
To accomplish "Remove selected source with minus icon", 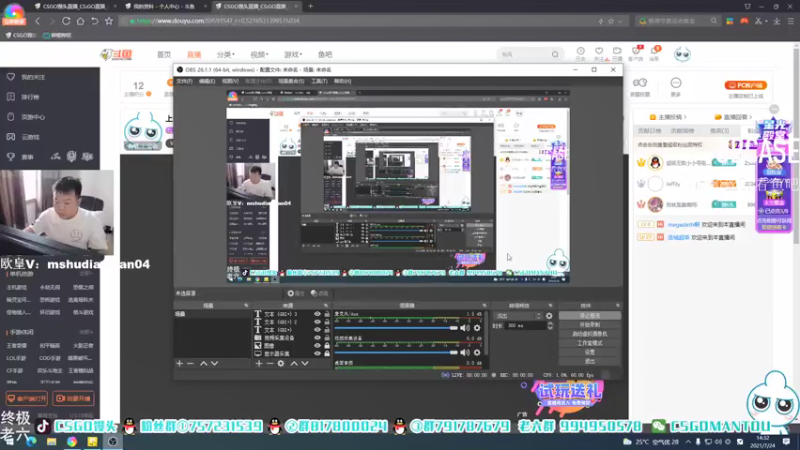I will 270,363.
